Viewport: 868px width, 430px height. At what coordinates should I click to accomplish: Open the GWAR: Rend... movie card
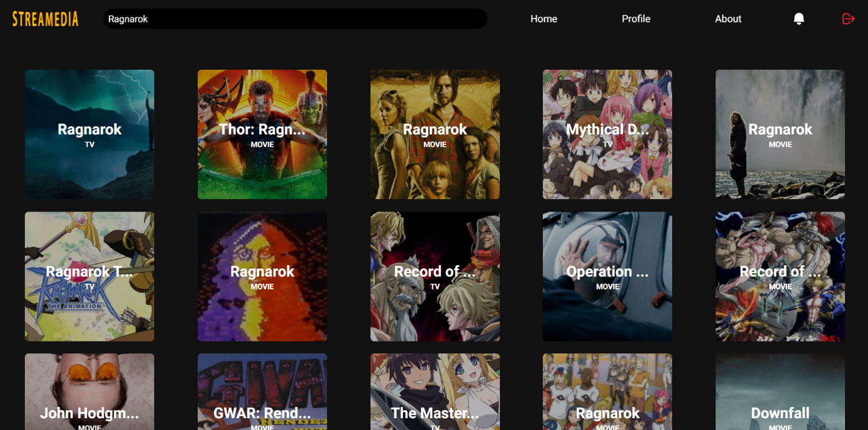coord(262,392)
